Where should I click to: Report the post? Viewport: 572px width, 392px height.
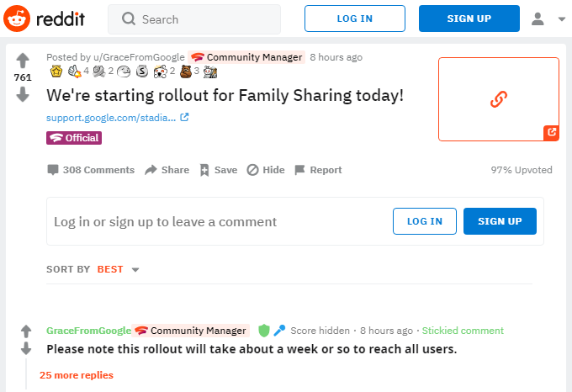(x=318, y=170)
